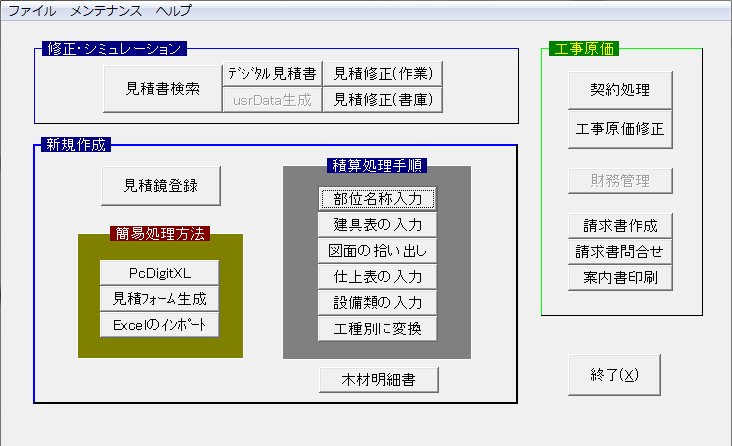Open 建具表の入力 step
Viewport: 732px width, 446px height.
377,225
